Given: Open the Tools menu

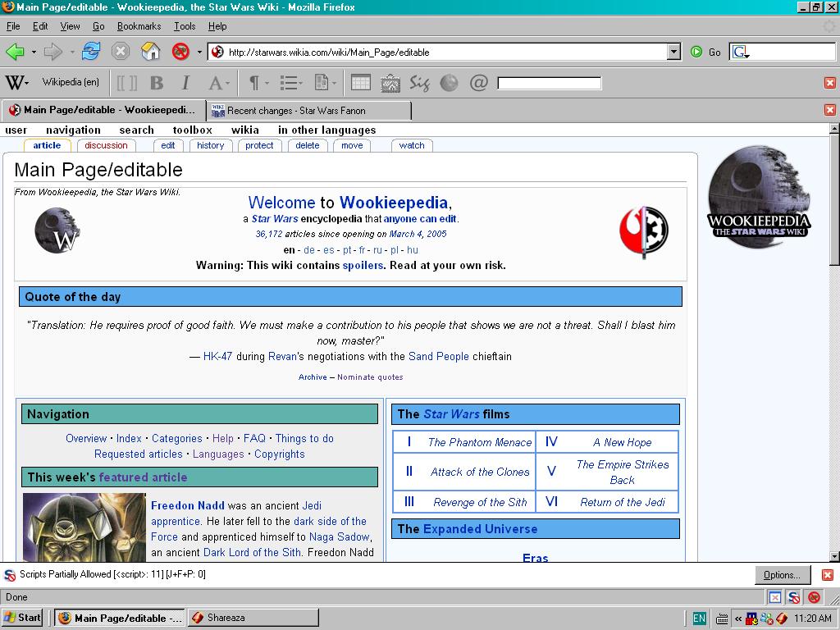Looking at the screenshot, I should click(x=185, y=26).
